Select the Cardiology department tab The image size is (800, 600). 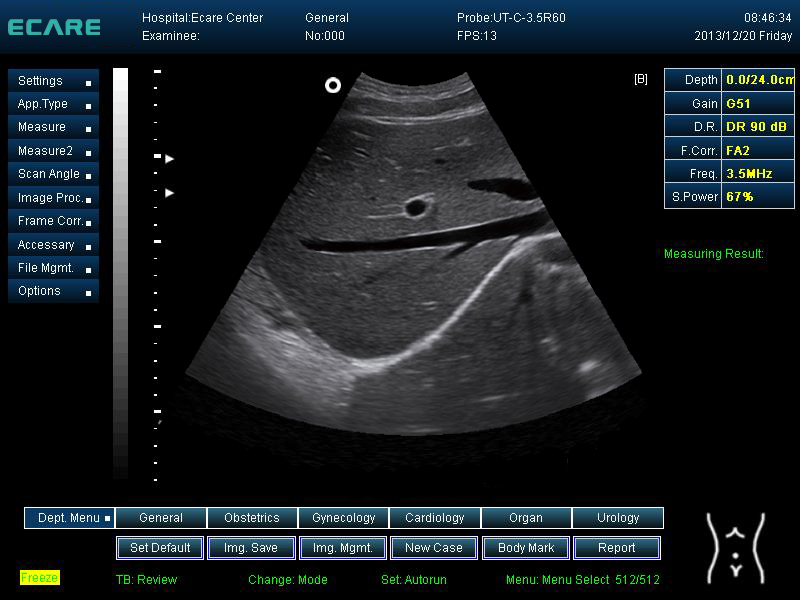click(435, 518)
